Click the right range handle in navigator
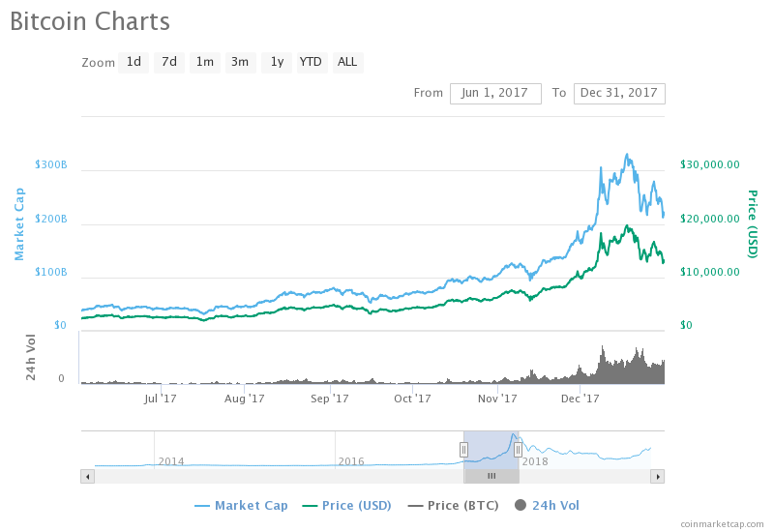 pos(518,450)
